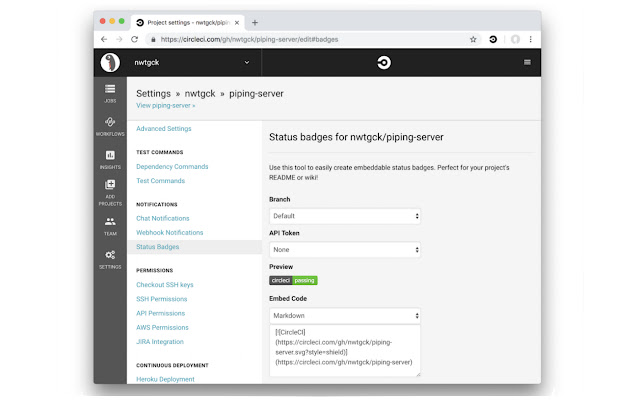
Task: Click View piping-server link
Action: 166,105
